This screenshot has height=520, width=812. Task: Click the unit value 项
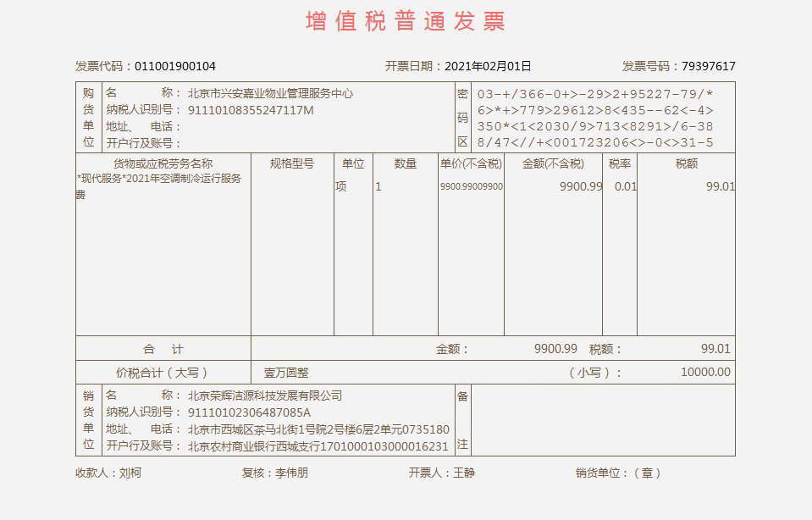coord(341,186)
